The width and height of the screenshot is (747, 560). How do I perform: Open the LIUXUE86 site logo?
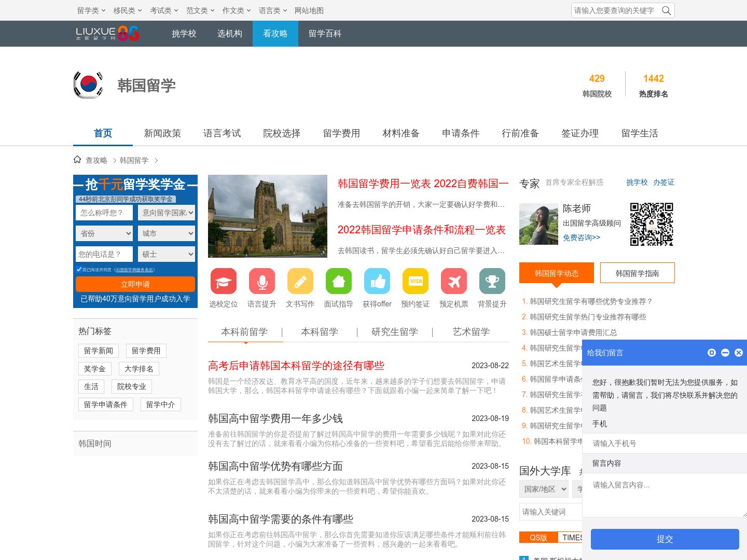click(x=108, y=34)
